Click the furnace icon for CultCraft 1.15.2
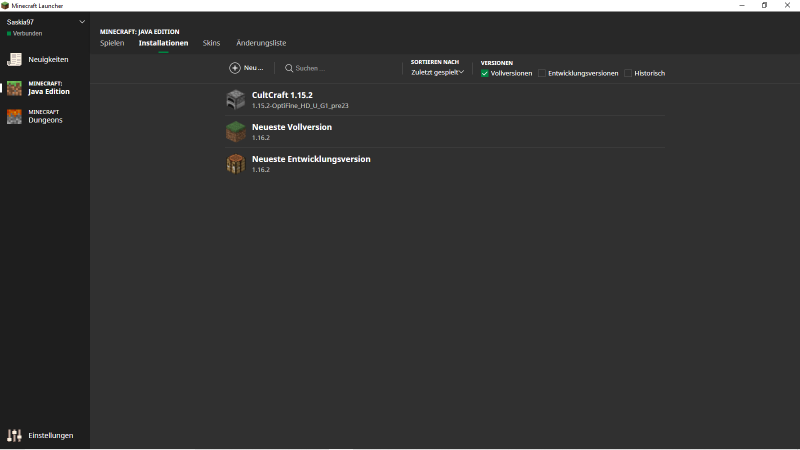 [235, 99]
